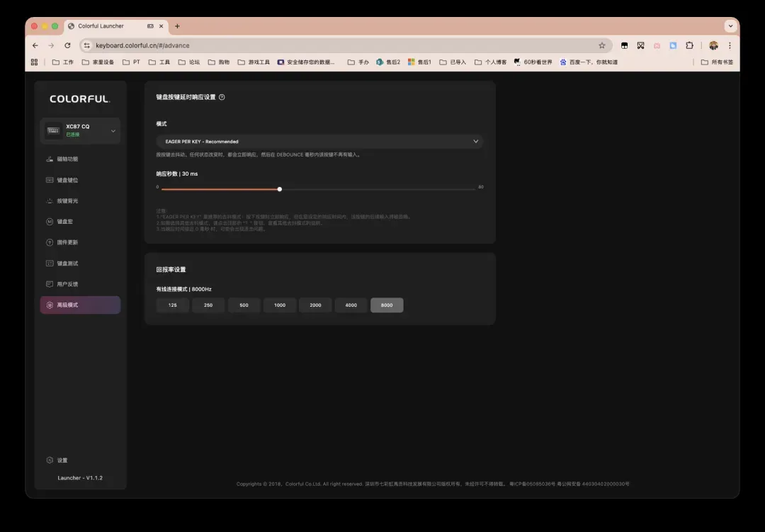Screen dimensions: 765x532
Task: Expand the XC87 CQ device selector
Action: tap(113, 130)
